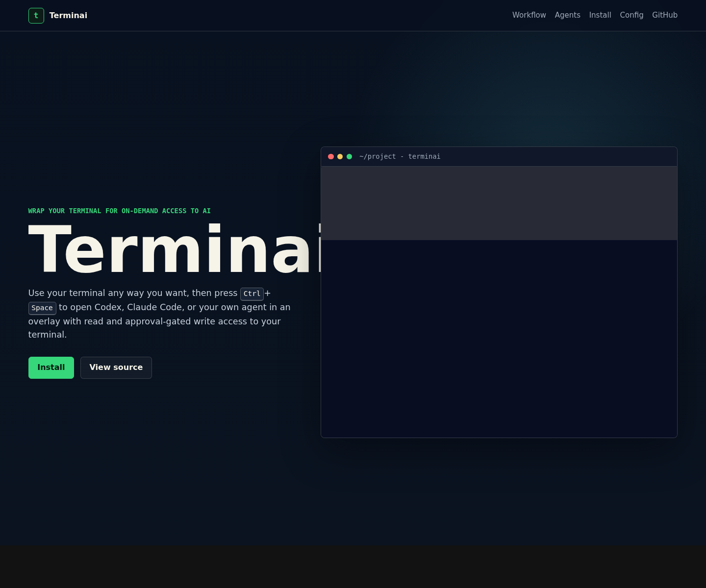Screen dimensions: 706x588
Task: Visit the GitHub nav link
Action: pos(665,15)
